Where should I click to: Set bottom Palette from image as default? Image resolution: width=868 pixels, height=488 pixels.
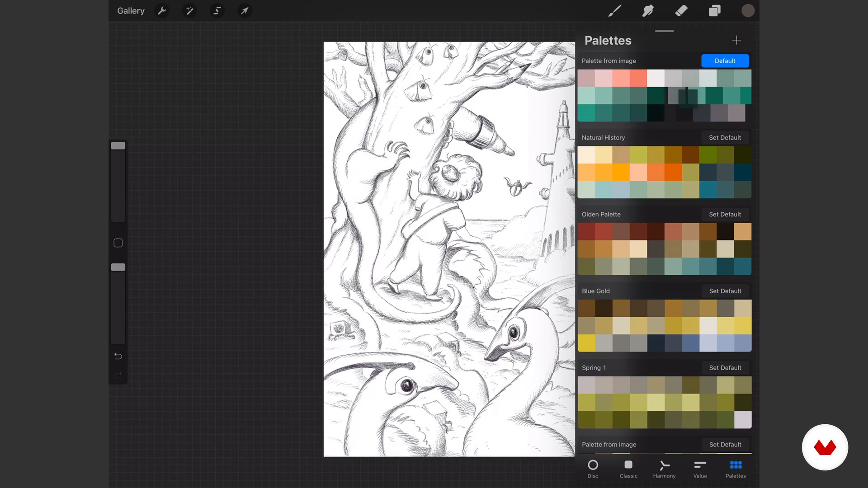point(725,444)
